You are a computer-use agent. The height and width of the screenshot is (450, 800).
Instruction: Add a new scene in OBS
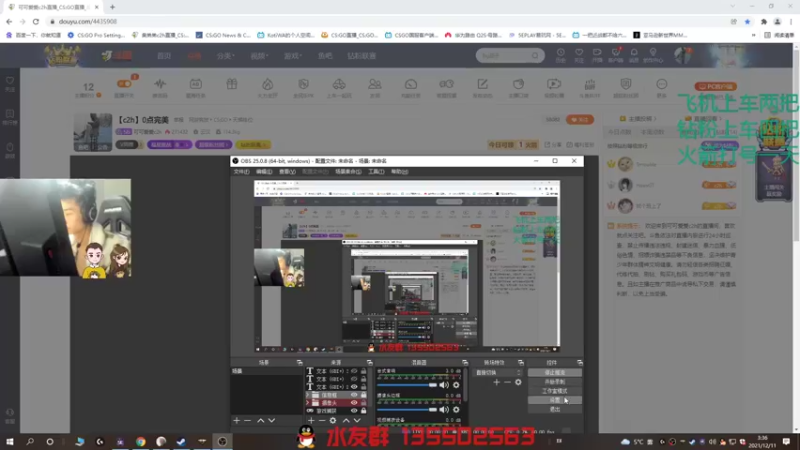click(x=237, y=420)
